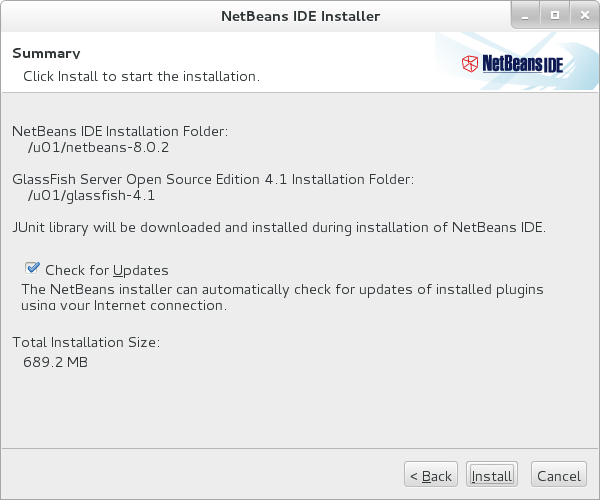Minimize the installer window

click(x=525, y=16)
